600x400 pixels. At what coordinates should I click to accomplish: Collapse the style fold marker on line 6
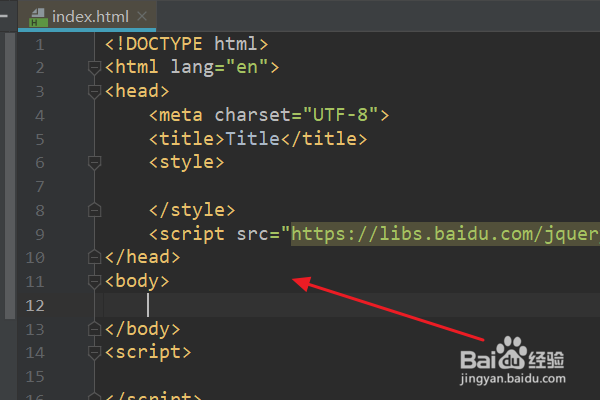pyautogui.click(x=94, y=163)
